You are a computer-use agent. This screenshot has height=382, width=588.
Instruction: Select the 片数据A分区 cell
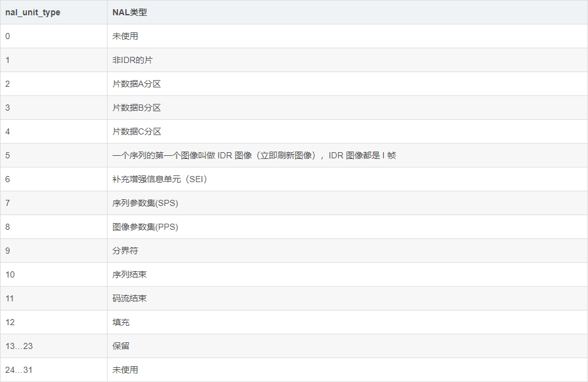[348, 84]
